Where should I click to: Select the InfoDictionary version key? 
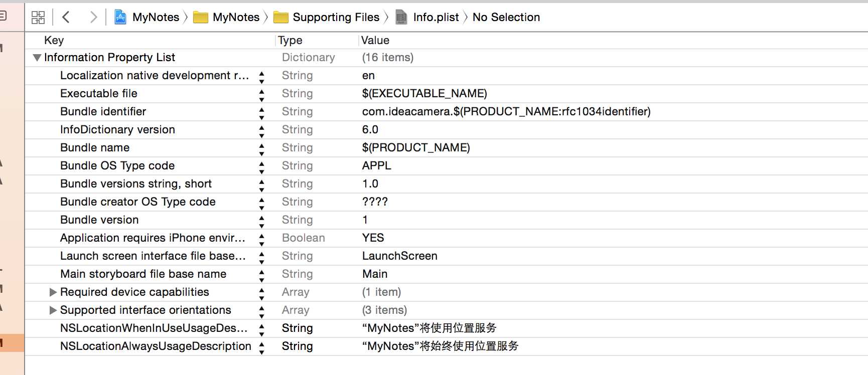tap(117, 130)
